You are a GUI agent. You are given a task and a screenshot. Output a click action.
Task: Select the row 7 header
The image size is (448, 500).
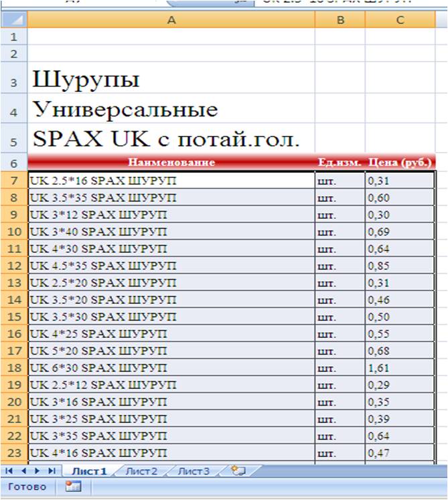(13, 181)
